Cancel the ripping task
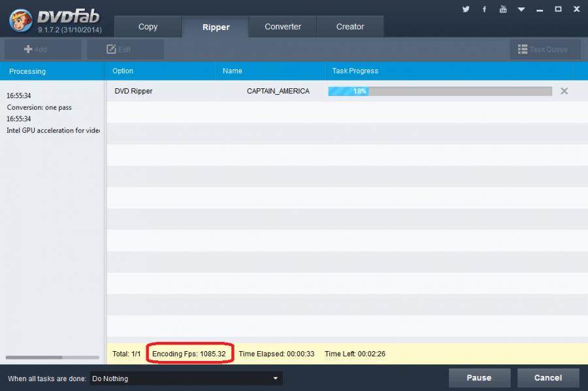 [x=548, y=378]
